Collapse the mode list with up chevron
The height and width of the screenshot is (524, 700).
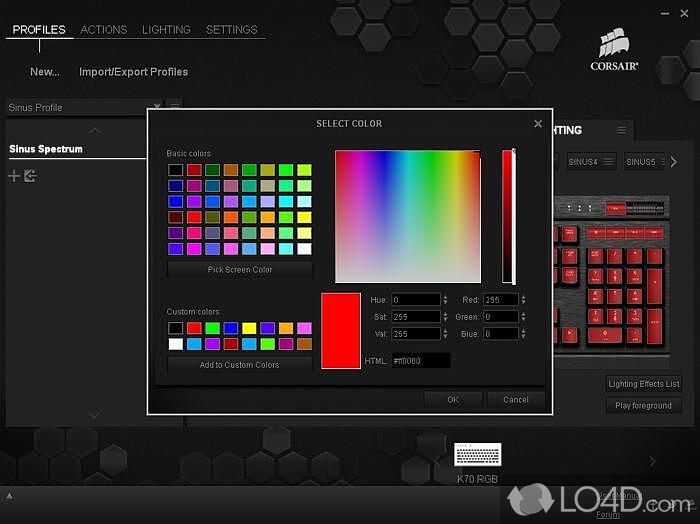tap(95, 131)
